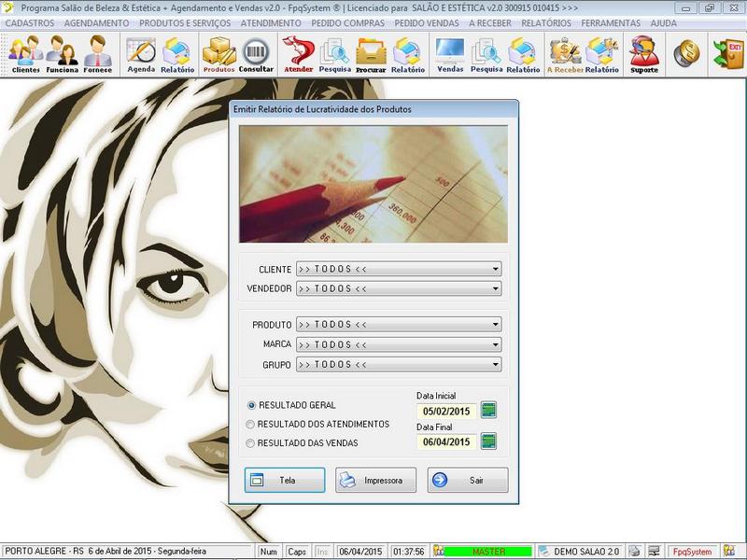Open Pesquisa icon next to Atender
The width and height of the screenshot is (747, 560).
[335, 55]
